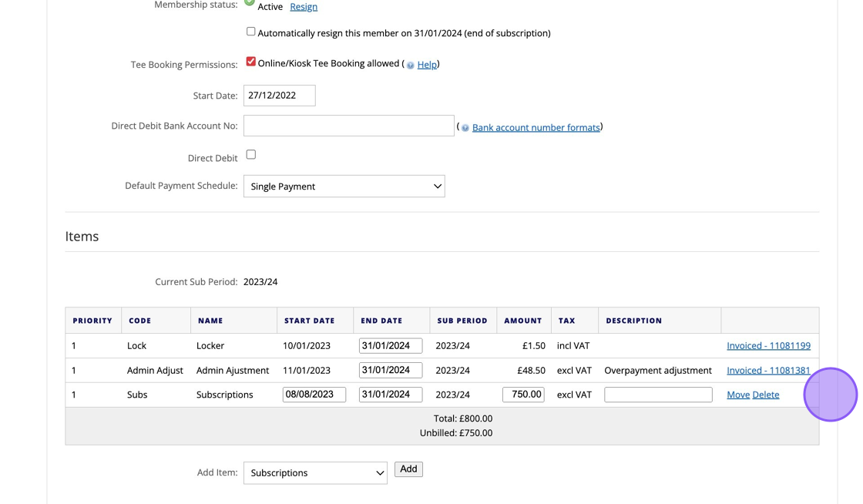Delete the Subscriptions item row
Screen dimensions: 863x504
(765, 395)
